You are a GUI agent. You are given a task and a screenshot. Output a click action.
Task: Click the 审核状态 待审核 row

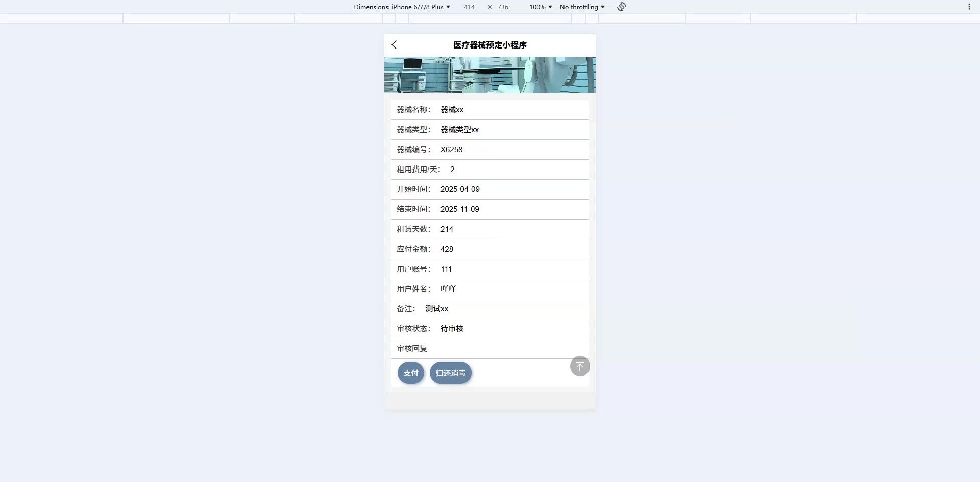point(490,329)
